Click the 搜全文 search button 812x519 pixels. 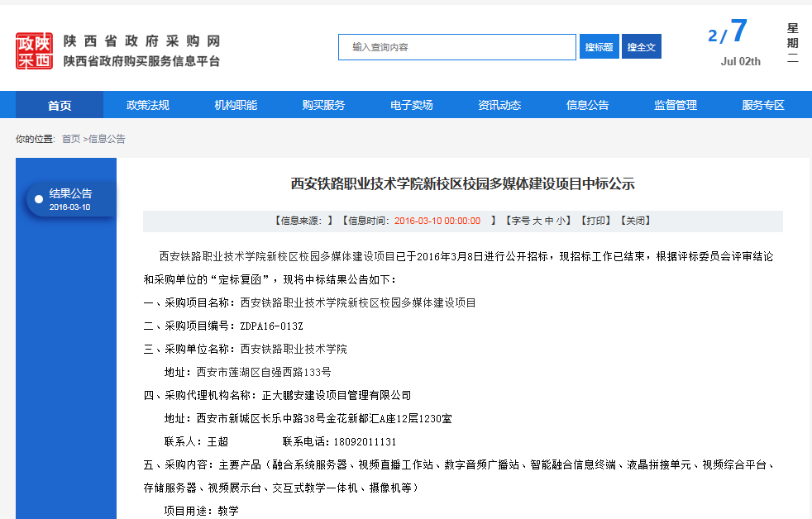(x=641, y=47)
